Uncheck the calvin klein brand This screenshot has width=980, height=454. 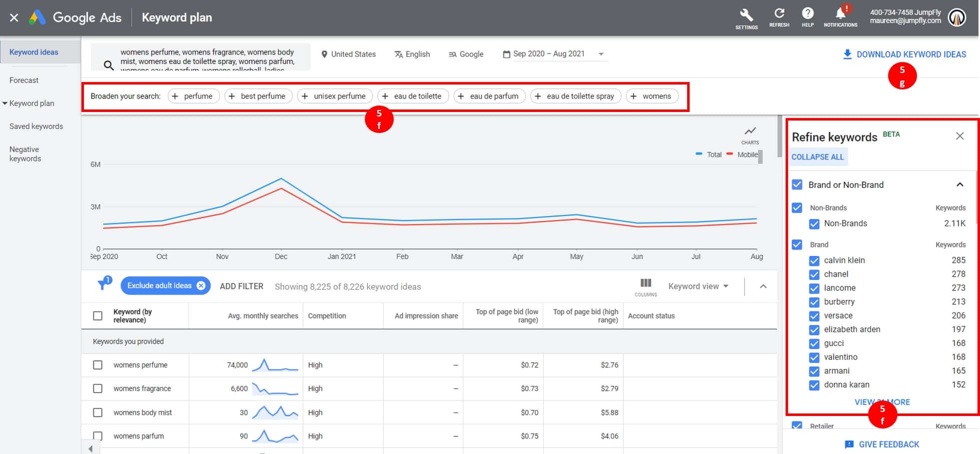coord(814,260)
